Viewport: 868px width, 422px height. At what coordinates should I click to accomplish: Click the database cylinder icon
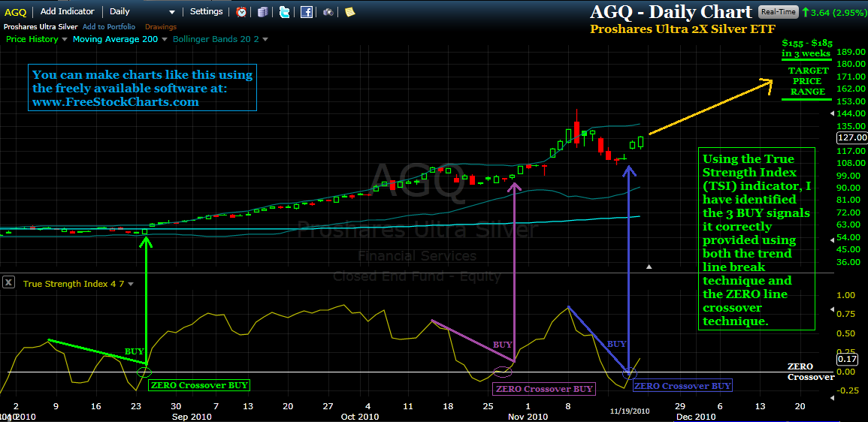pos(263,11)
